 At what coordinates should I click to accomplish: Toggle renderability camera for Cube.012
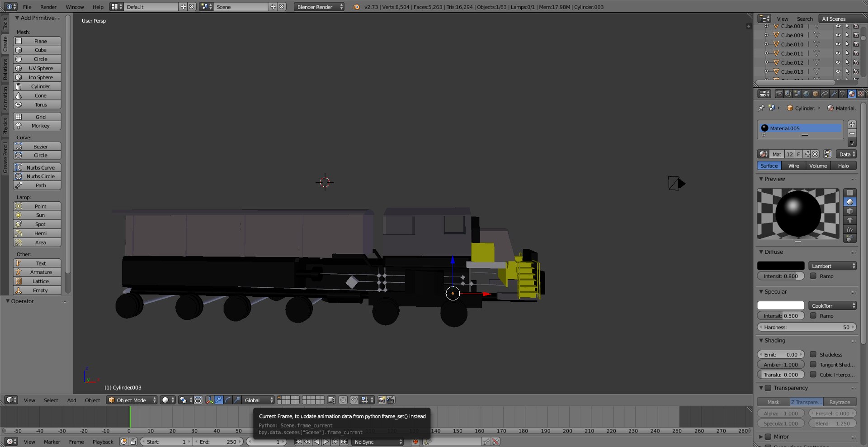tap(856, 62)
